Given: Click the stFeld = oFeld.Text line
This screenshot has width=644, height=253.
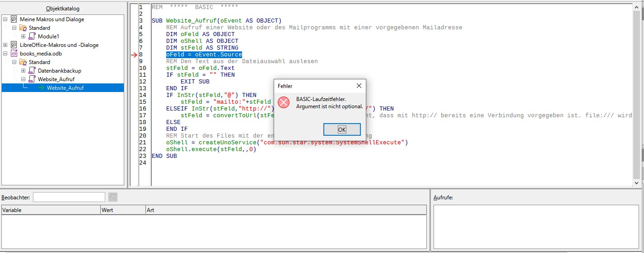Looking at the screenshot, I should tap(201, 68).
